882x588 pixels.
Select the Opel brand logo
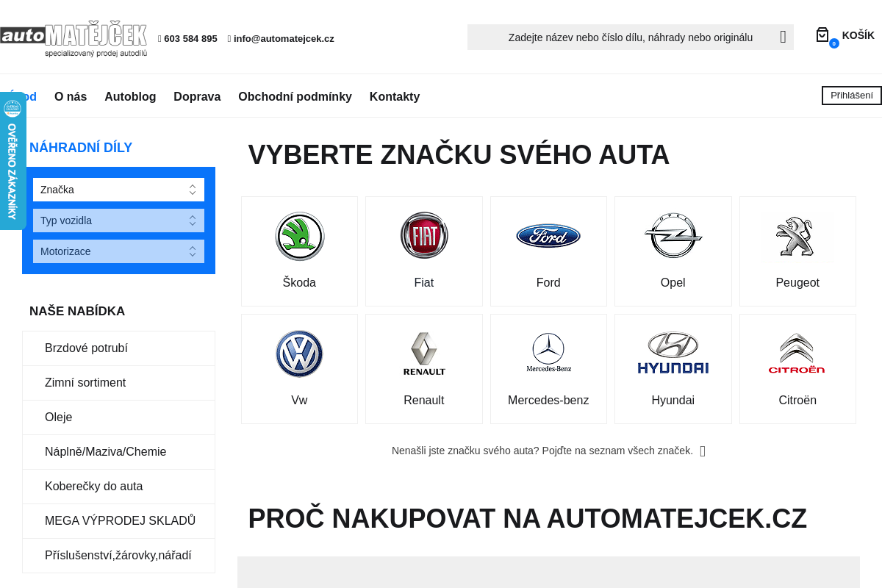tap(673, 236)
